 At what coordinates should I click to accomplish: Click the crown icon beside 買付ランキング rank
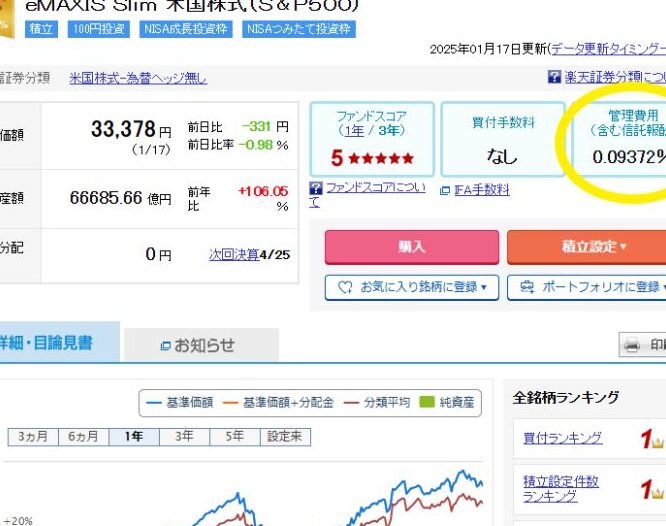[x=657, y=443]
